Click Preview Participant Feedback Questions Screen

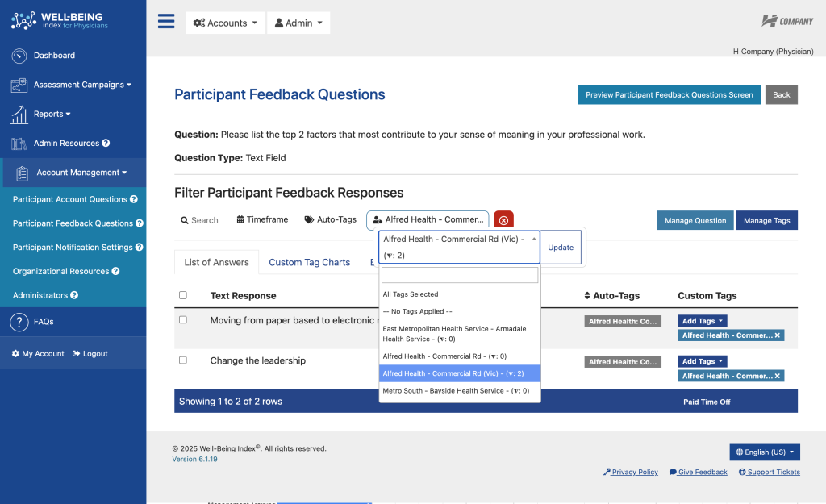pyautogui.click(x=669, y=95)
